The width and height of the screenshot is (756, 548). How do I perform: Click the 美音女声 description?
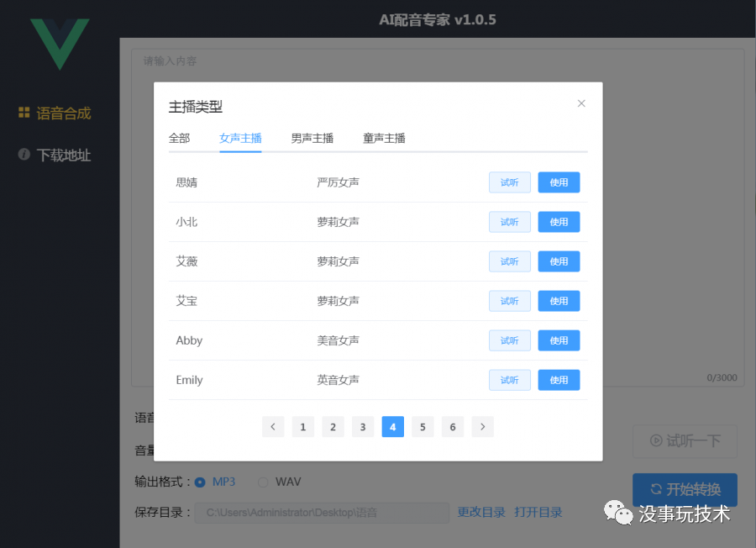click(338, 340)
